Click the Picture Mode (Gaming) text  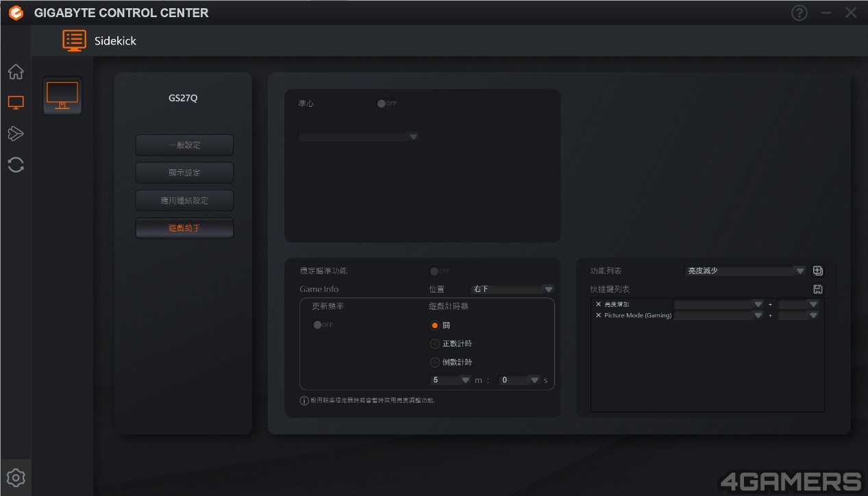[x=638, y=315]
